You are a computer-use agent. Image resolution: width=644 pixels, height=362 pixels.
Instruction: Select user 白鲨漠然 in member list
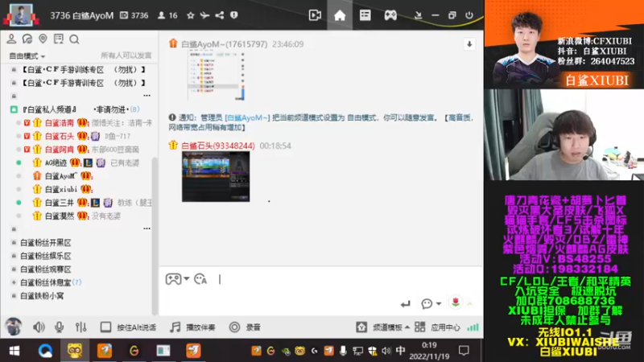[x=60, y=216]
